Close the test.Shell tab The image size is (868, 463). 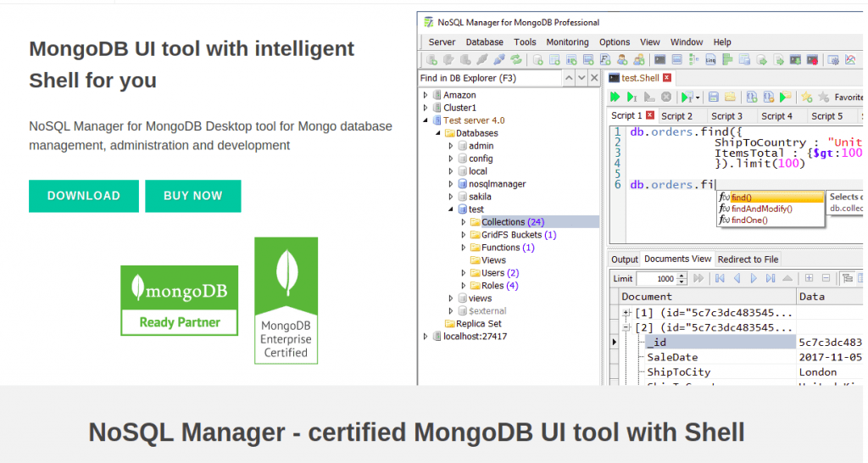point(667,78)
